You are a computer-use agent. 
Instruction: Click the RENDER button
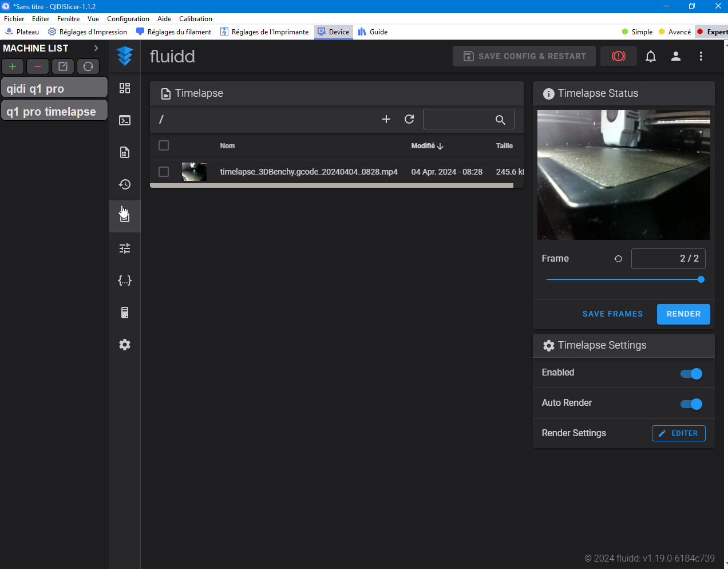(x=683, y=314)
